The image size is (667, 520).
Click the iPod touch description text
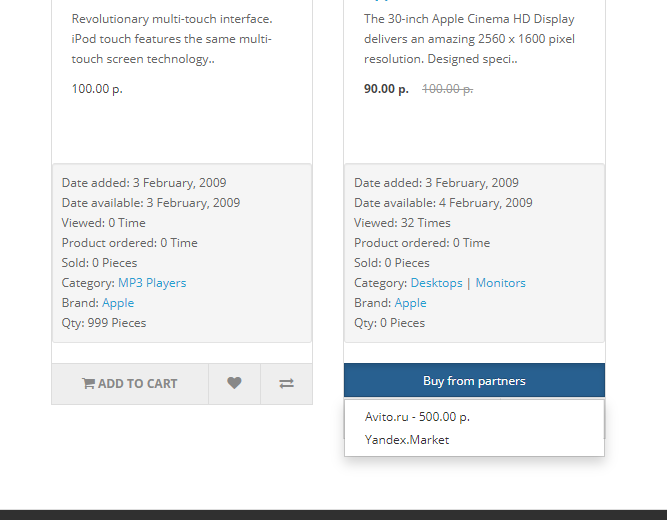[172, 39]
